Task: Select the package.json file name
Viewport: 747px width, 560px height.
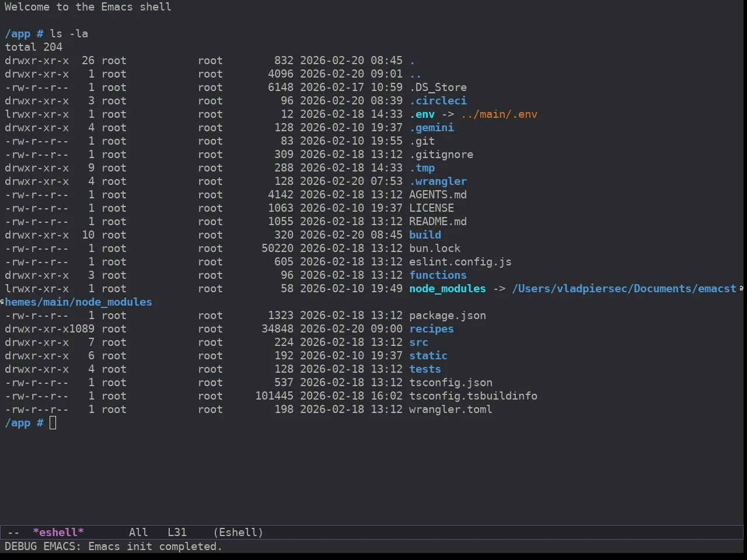Action: click(x=448, y=316)
